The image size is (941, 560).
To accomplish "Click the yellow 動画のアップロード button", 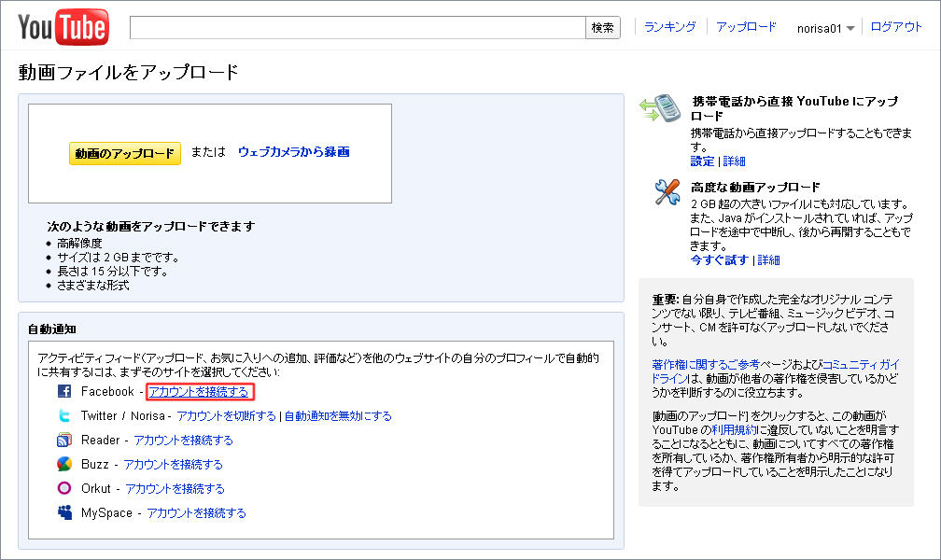I will coord(125,154).
